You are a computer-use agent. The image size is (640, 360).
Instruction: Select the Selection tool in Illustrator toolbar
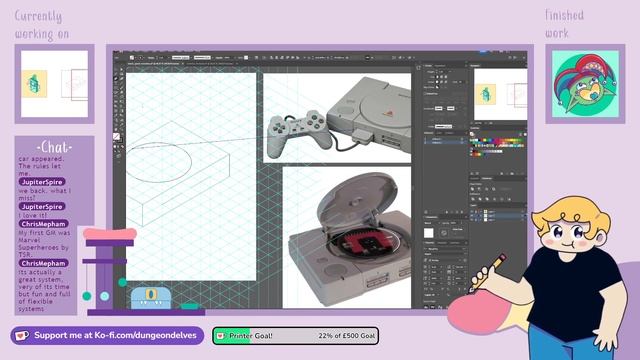coord(116,69)
